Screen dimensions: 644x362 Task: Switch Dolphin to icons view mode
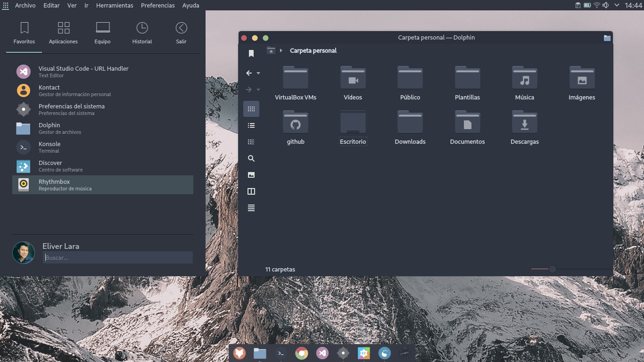coord(251,109)
